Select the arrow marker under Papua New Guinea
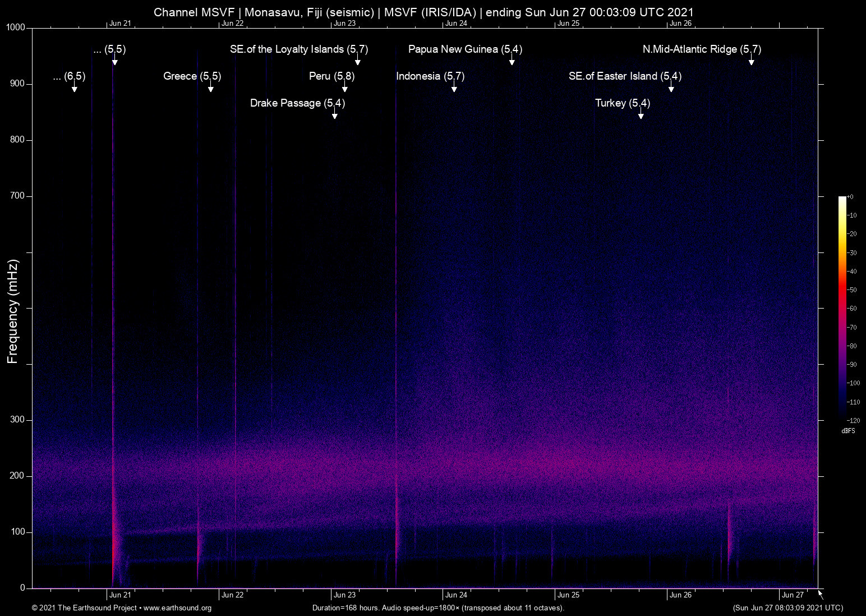Viewport: 866px width, 616px height. 512,59
